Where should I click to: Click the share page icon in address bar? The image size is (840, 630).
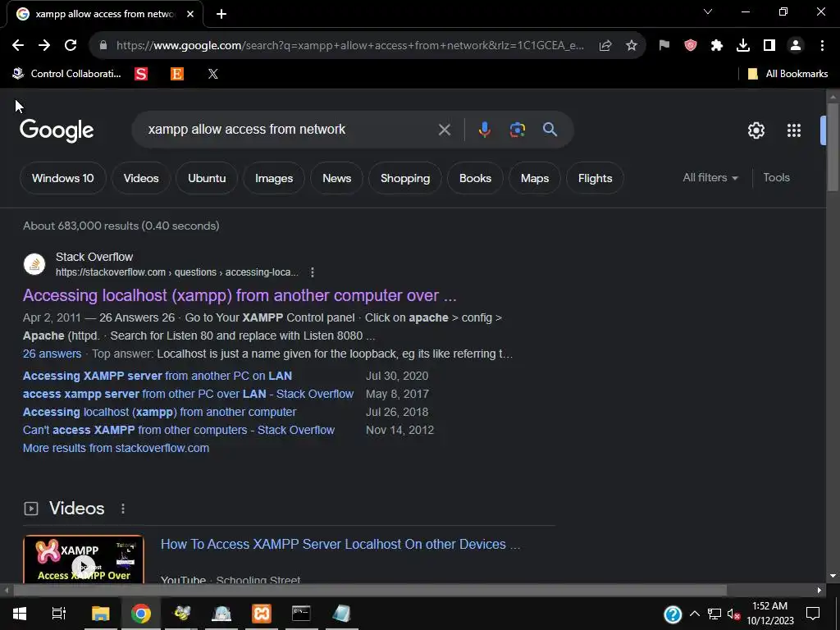(x=605, y=46)
